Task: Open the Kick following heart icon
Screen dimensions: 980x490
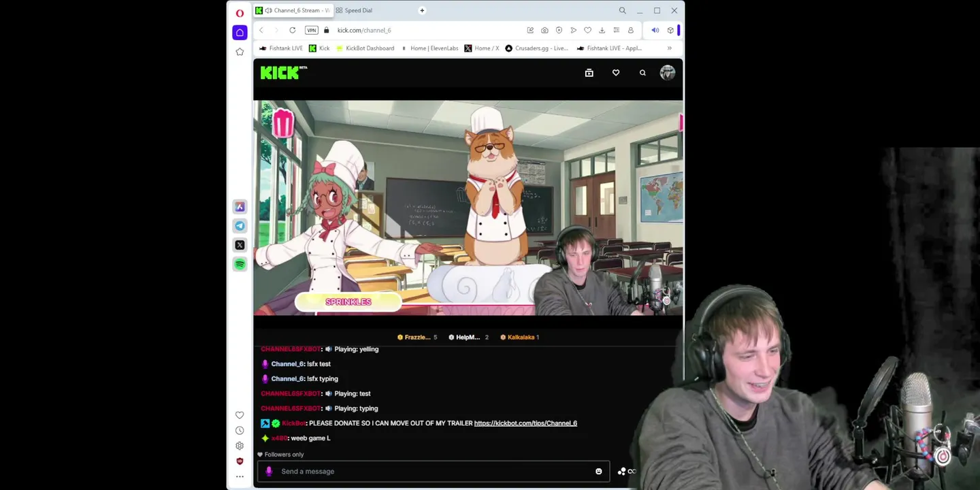Action: [616, 73]
